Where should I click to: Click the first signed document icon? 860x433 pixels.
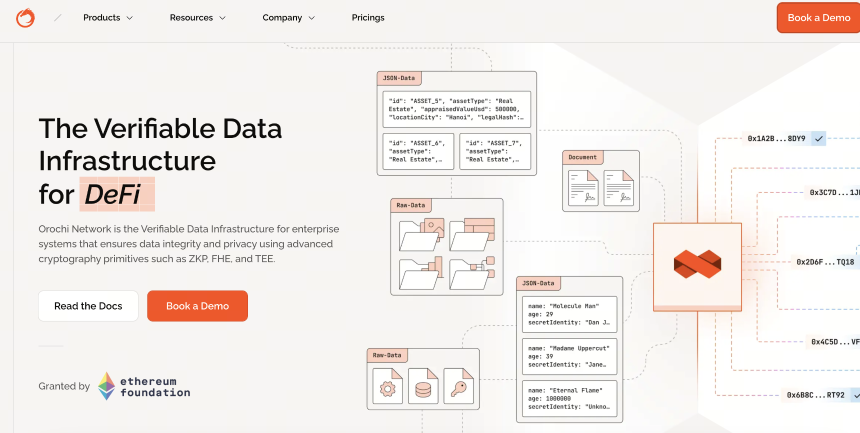click(x=583, y=188)
